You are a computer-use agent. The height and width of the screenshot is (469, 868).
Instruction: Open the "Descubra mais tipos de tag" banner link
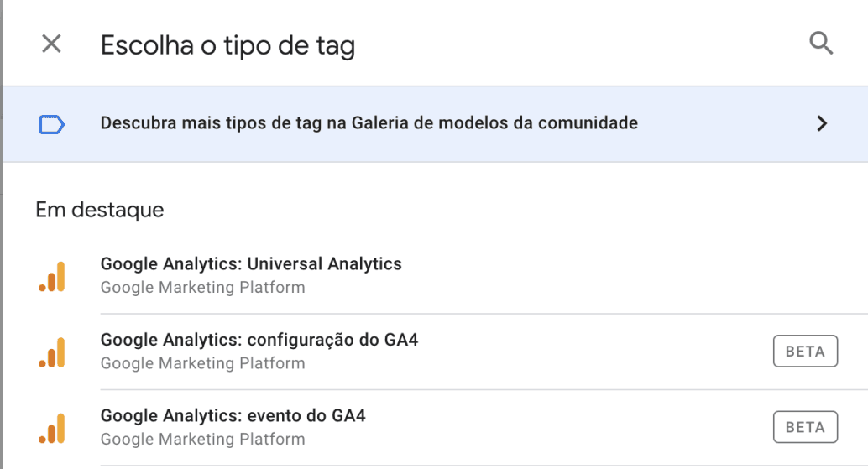[x=369, y=123]
